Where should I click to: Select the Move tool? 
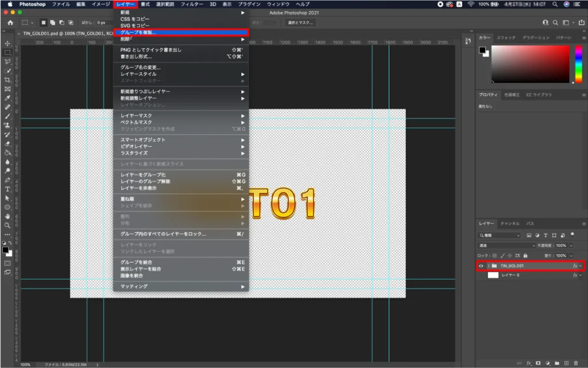[x=7, y=43]
